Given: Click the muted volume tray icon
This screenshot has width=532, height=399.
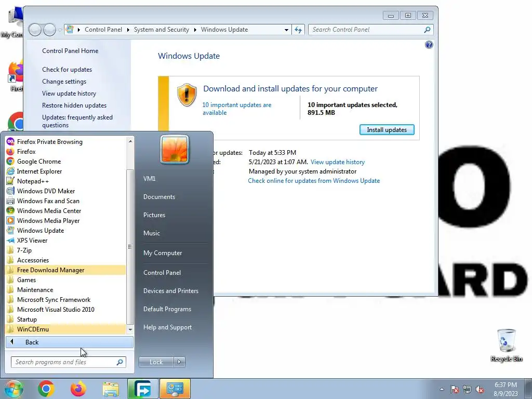Looking at the screenshot, I should tap(480, 389).
